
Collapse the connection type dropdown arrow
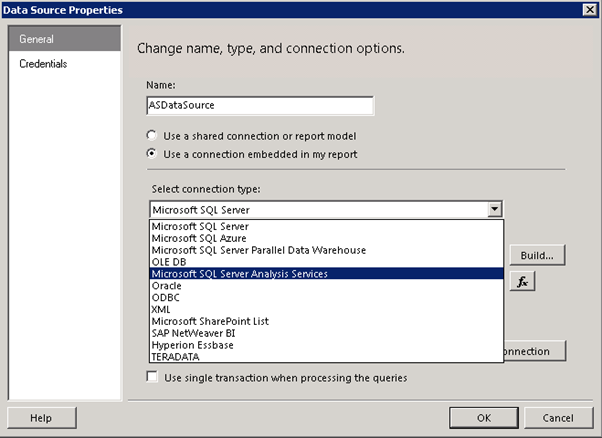coord(494,210)
